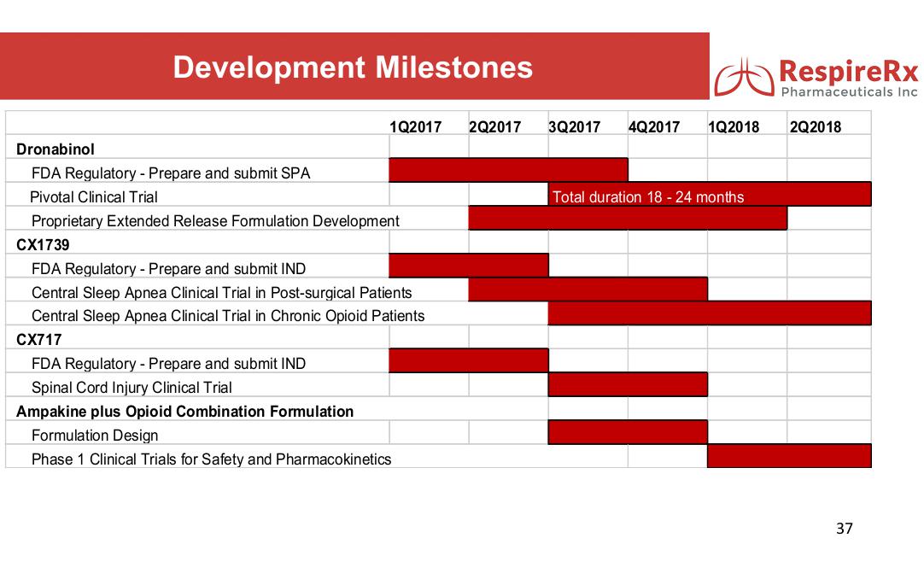924x585 pixels.
Task: Click the CX717 section heading
Action: click(39, 340)
